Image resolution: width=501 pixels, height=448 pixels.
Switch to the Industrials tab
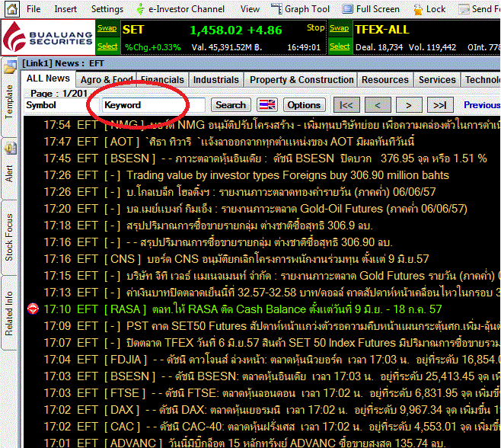[x=216, y=80]
